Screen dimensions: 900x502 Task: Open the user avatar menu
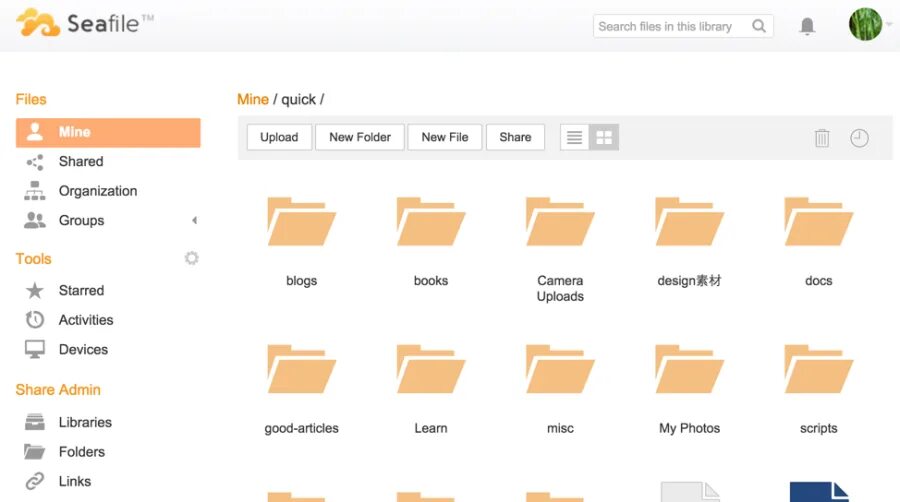pos(865,24)
